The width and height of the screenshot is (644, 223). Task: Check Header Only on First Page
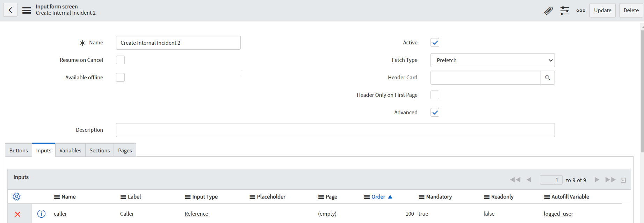435,95
